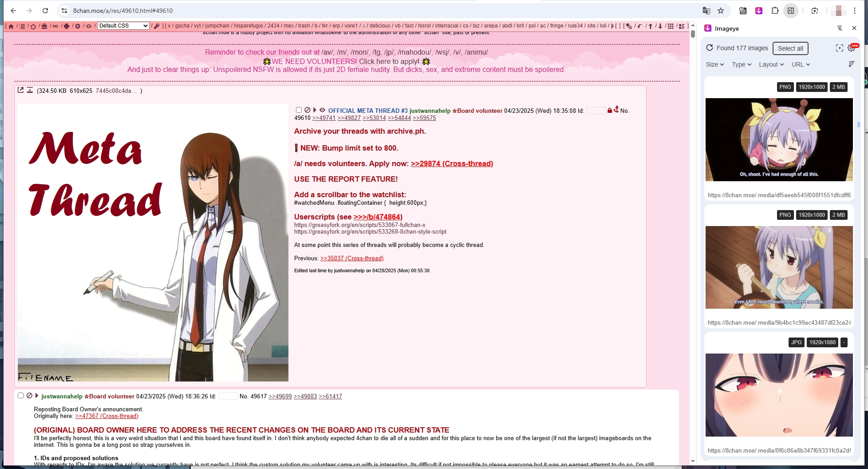Open the URL filter dropdown in Imageye
This screenshot has height=469, width=868.
[x=801, y=64]
